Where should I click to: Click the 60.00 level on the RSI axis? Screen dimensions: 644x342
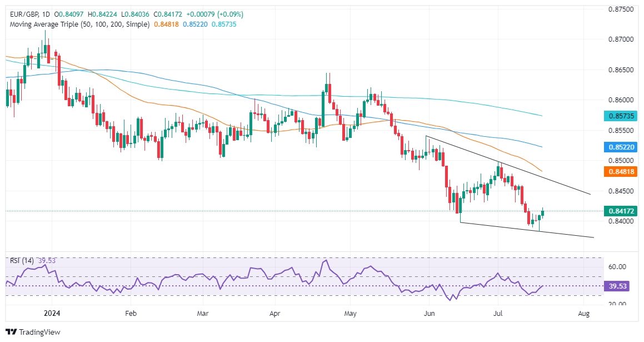point(616,267)
